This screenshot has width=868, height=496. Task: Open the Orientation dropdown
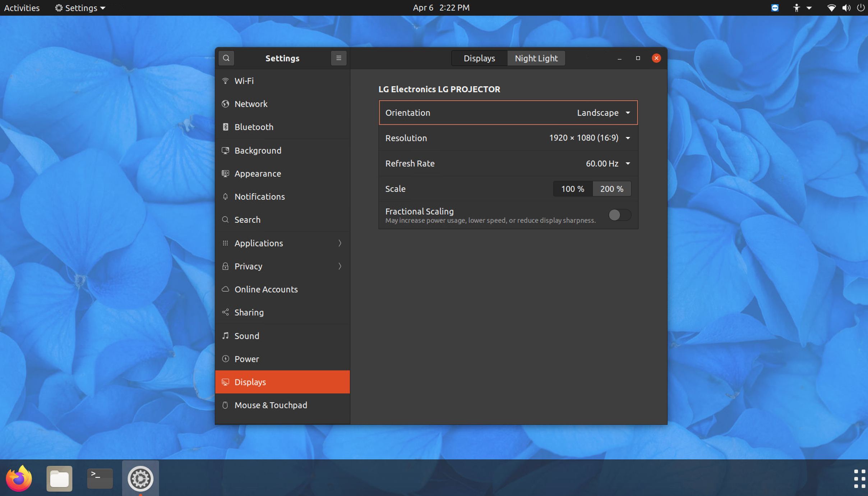click(603, 113)
